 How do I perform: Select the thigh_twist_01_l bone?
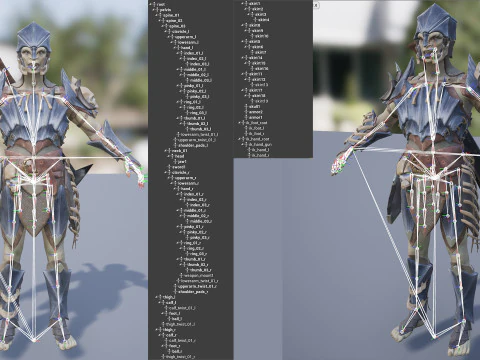tap(181, 324)
